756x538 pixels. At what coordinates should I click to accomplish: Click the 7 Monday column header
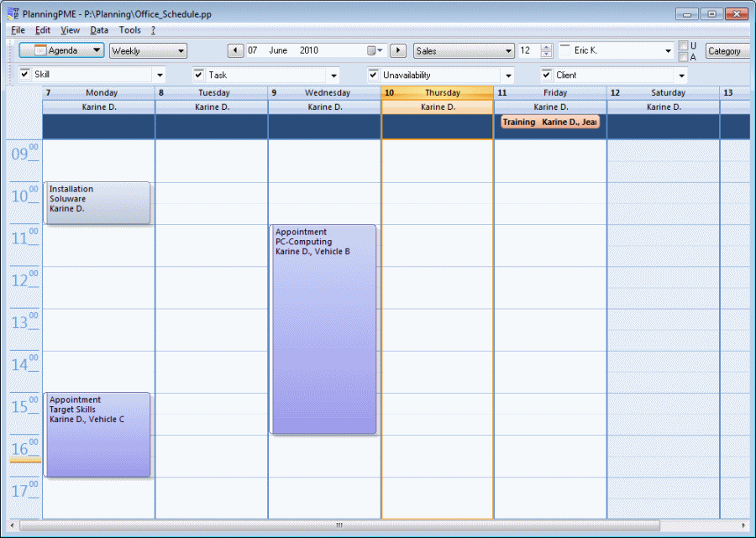(99, 92)
